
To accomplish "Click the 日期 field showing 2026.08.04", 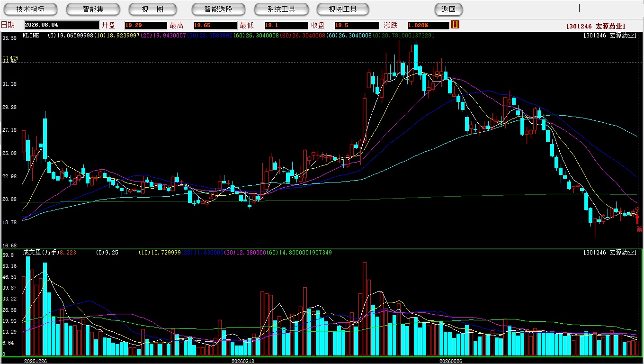I will tap(62, 25).
